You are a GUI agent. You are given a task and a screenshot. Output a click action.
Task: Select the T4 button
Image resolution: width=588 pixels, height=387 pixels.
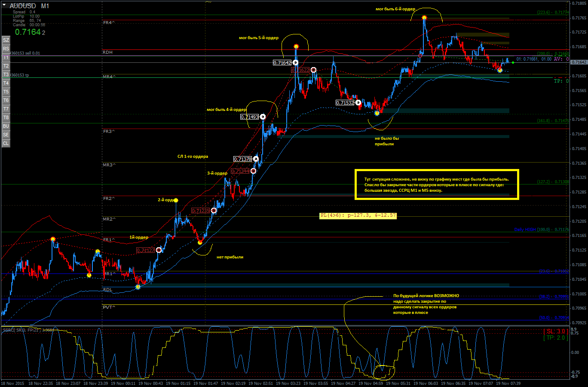(x=6, y=83)
